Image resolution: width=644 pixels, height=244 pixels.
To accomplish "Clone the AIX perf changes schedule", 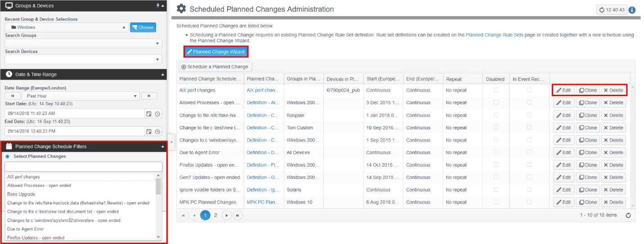I will click(588, 90).
